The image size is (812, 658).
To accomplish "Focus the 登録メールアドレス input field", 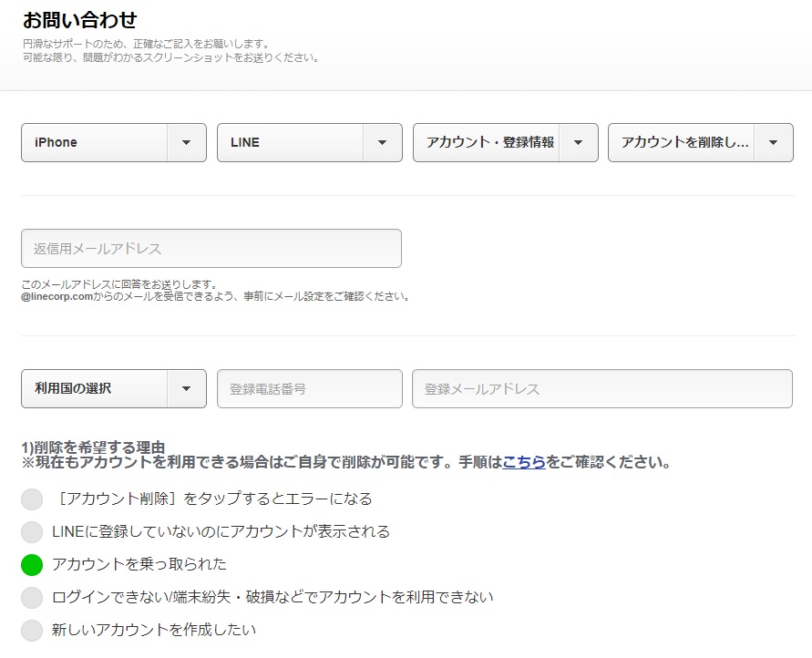I will pyautogui.click(x=602, y=388).
